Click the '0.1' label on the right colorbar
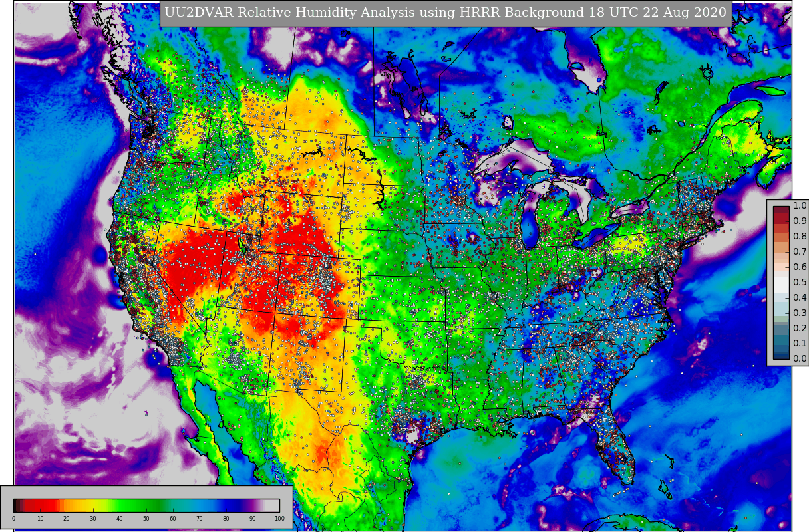Screen dimensions: 809x532 coord(800,343)
